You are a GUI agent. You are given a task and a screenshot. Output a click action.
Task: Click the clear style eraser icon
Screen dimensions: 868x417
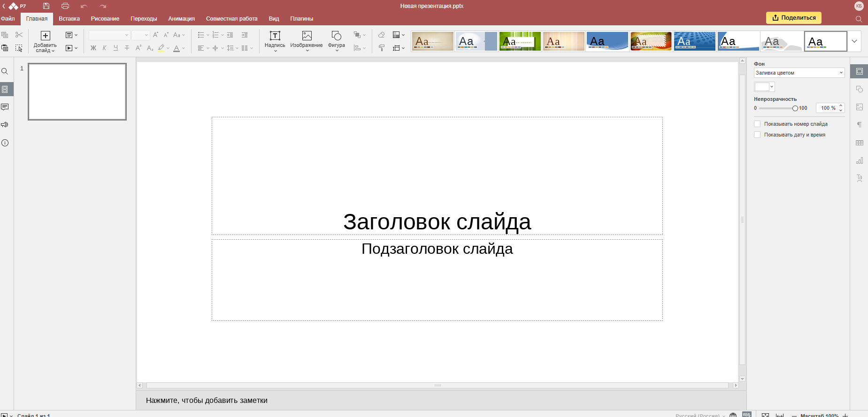pyautogui.click(x=381, y=35)
